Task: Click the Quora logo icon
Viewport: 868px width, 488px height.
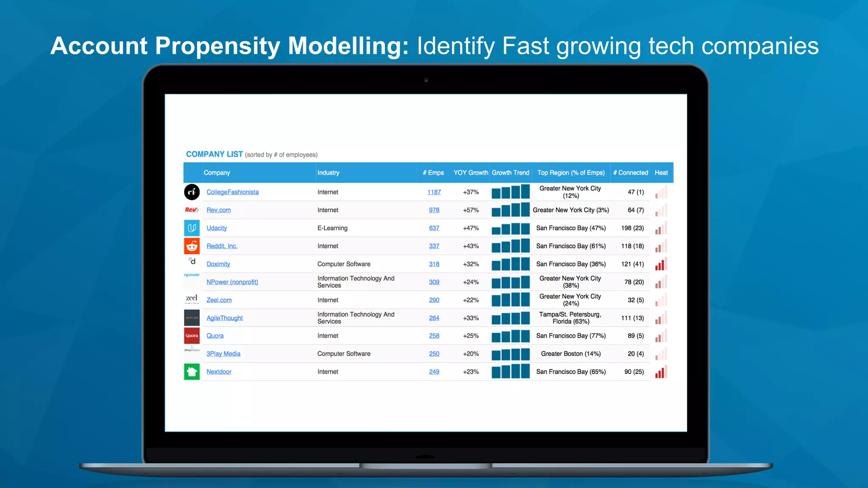Action: (192, 335)
